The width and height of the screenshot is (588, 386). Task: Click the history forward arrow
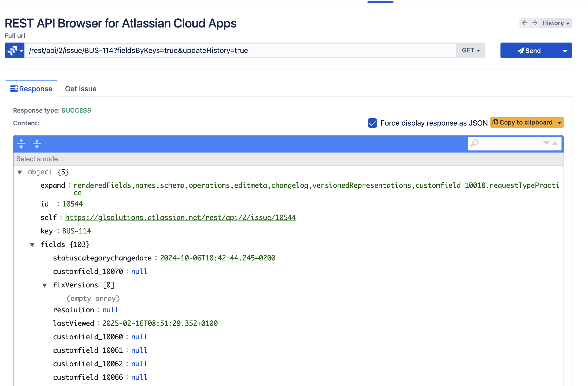[534, 23]
